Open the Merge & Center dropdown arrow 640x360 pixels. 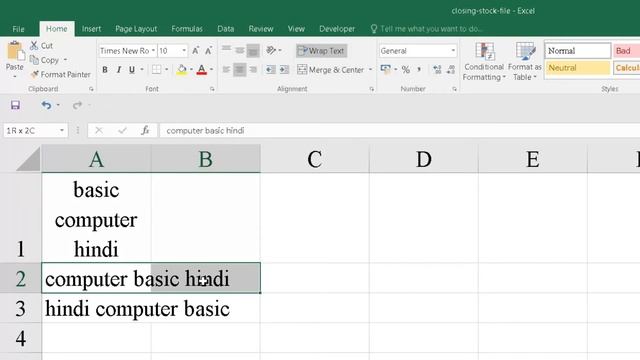tap(370, 70)
